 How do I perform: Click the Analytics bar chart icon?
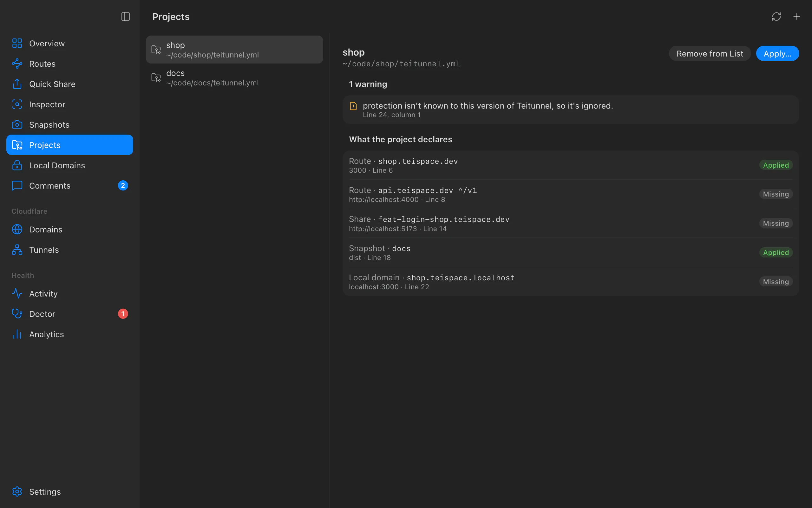(x=17, y=334)
